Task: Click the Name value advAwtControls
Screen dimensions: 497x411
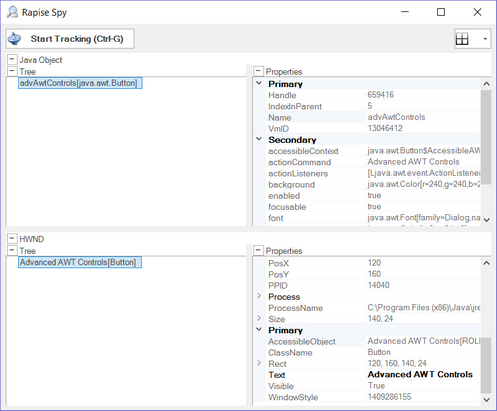Action: pos(396,117)
